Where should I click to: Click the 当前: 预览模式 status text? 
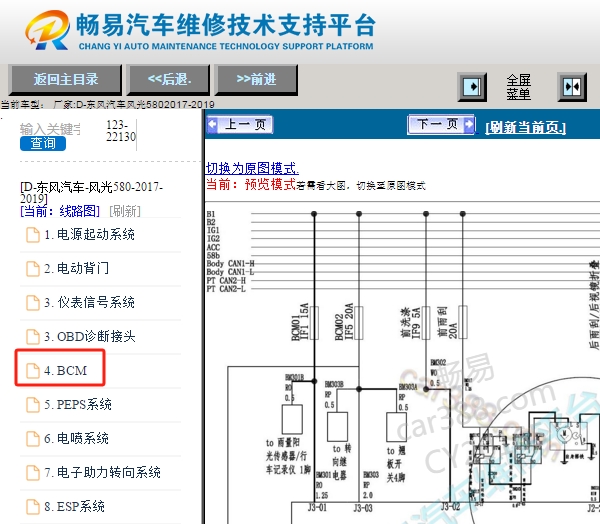pyautogui.click(x=251, y=184)
